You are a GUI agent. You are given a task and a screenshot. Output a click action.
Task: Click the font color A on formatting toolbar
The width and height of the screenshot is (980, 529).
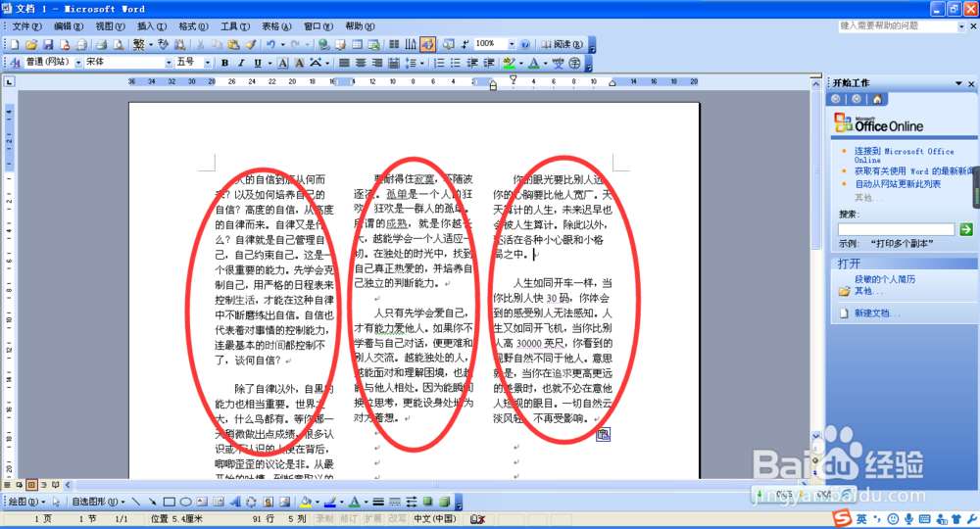pos(534,63)
